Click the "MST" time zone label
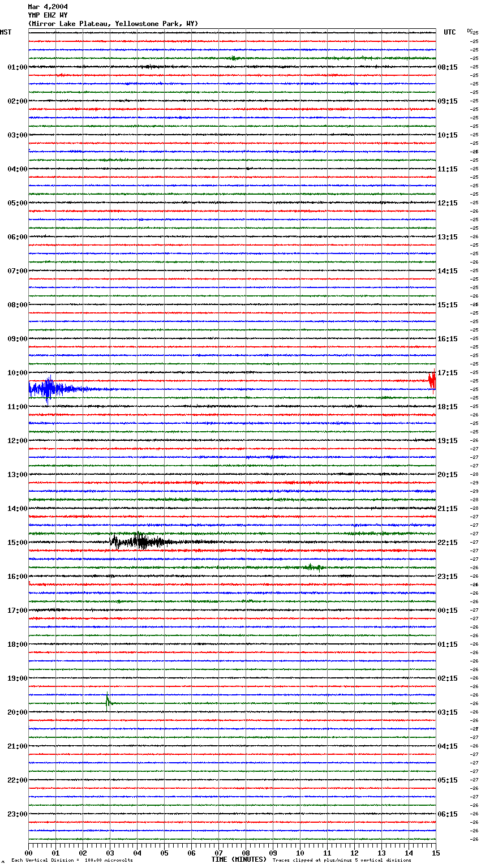The image size is (481, 868). (6, 32)
